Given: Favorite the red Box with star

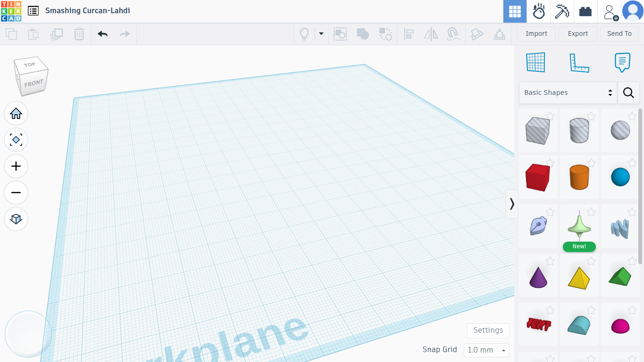Looking at the screenshot, I should pyautogui.click(x=550, y=163).
